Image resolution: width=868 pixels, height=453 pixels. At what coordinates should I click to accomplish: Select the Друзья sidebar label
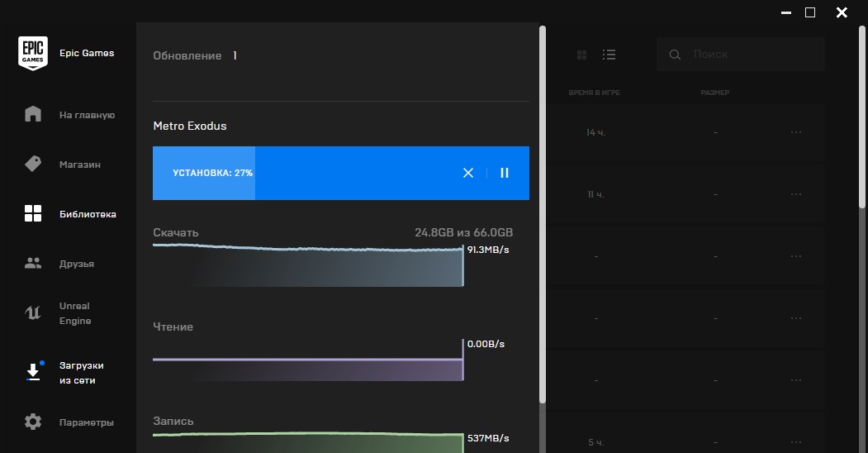(x=77, y=264)
